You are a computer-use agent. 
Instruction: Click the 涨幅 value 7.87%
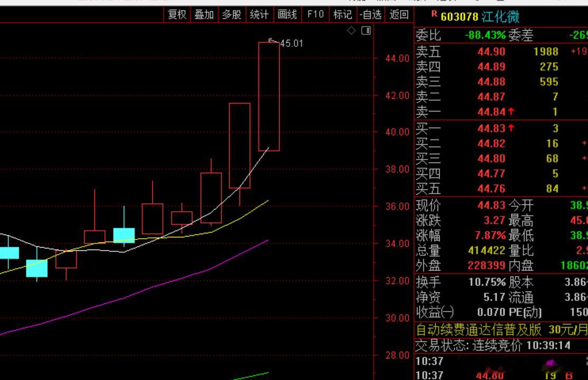490,235
